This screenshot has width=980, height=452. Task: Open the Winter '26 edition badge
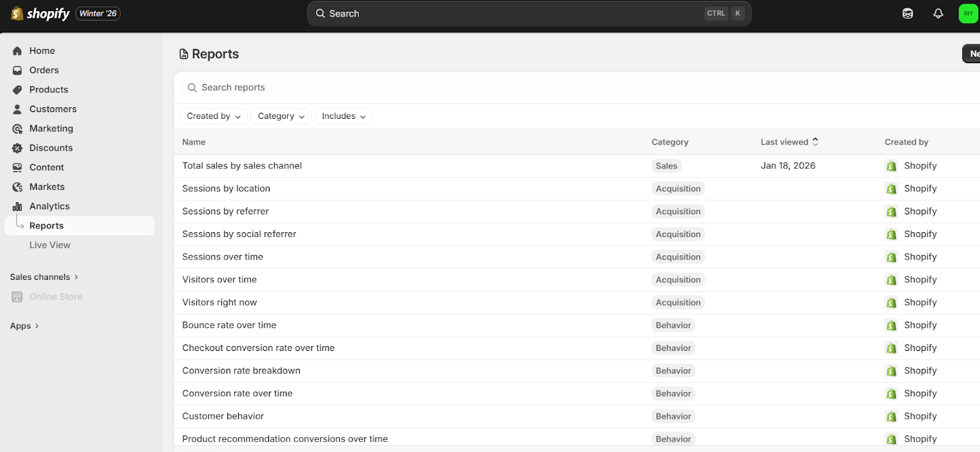pyautogui.click(x=98, y=13)
